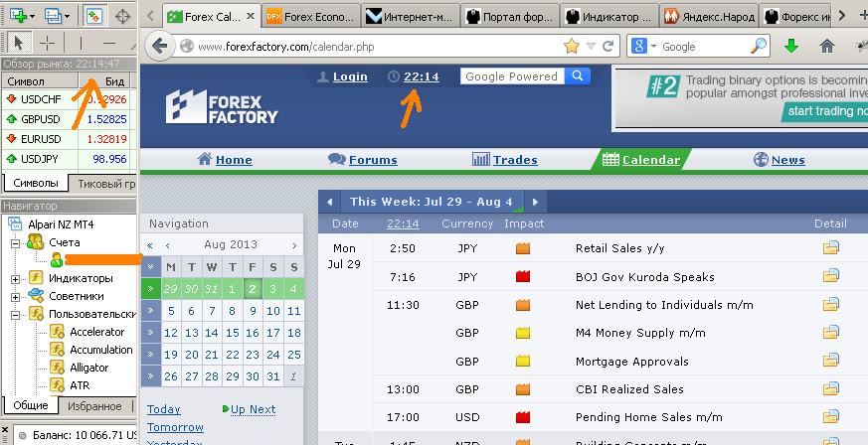Click the orange impact icon for Retail Sales
The width and height of the screenshot is (868, 445).
(523, 248)
